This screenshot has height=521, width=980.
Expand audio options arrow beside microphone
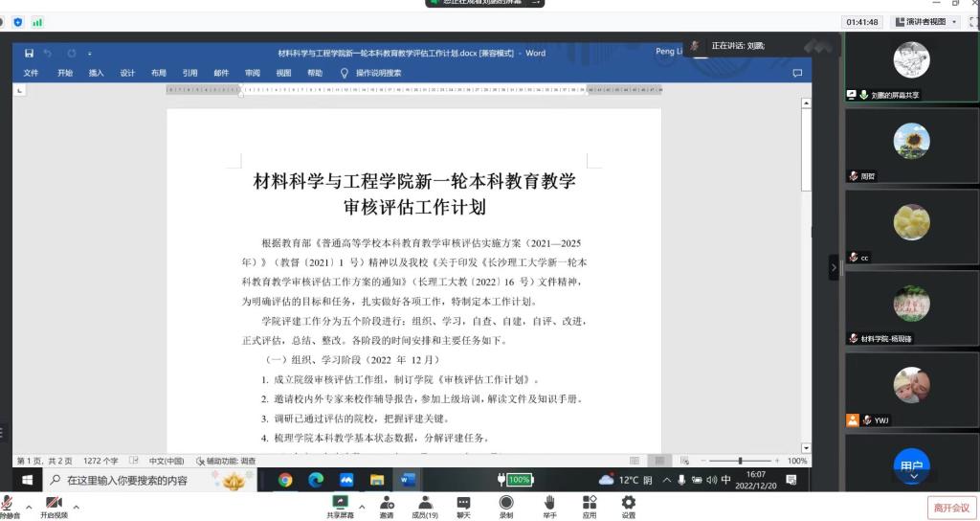click(29, 507)
